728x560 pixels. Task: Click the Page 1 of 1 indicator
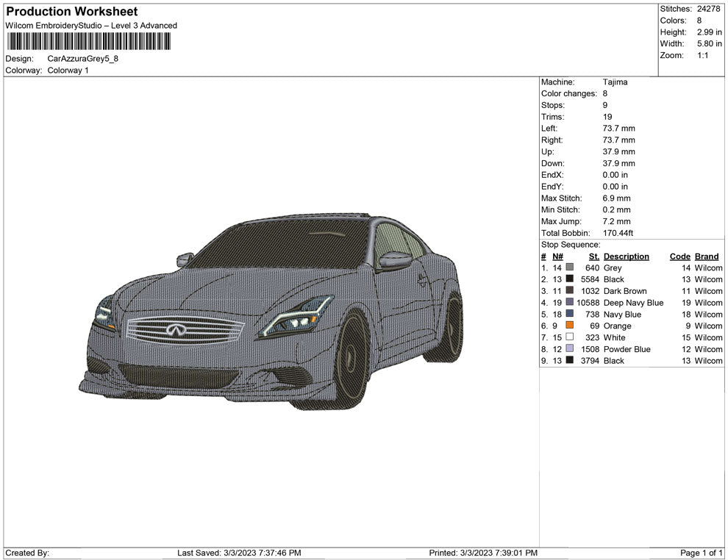point(702,553)
